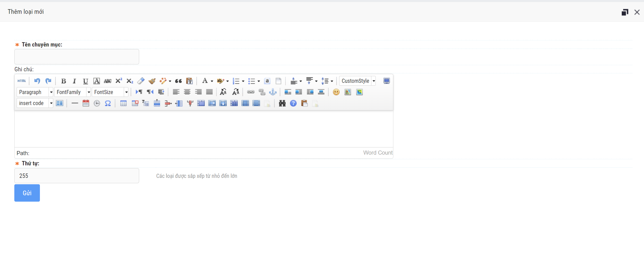Insert special character with omega icon
644x253 pixels.
[x=108, y=103]
